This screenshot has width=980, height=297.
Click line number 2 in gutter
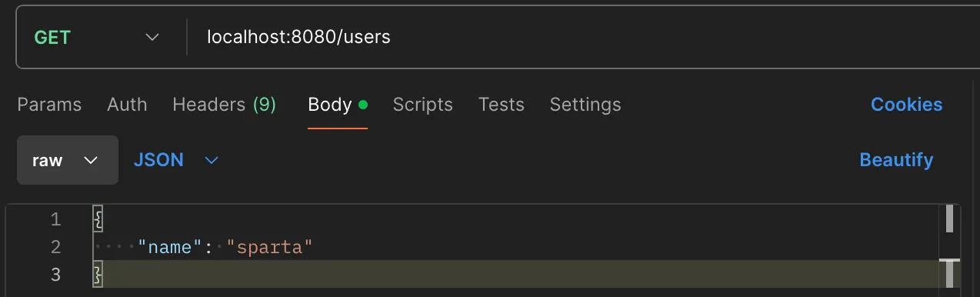tap(55, 247)
